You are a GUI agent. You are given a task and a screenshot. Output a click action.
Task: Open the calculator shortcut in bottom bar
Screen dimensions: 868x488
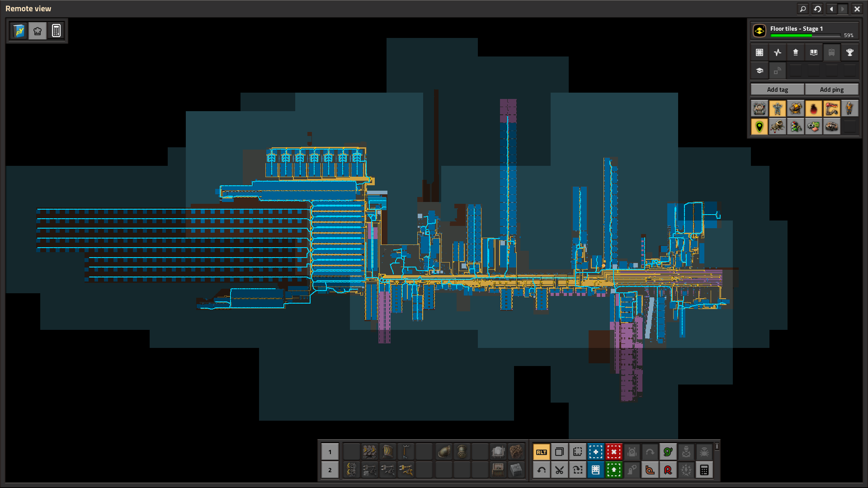click(x=704, y=470)
